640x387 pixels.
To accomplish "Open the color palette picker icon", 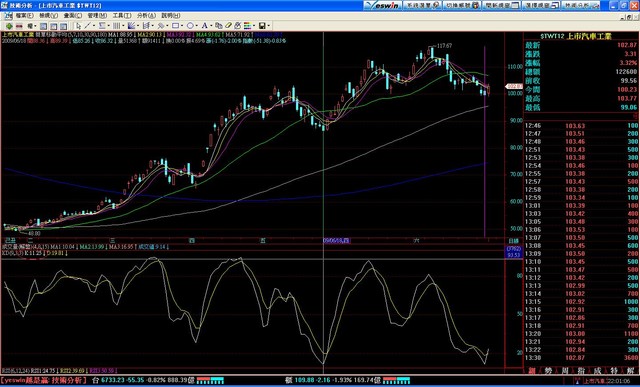I will pyautogui.click(x=247, y=26).
